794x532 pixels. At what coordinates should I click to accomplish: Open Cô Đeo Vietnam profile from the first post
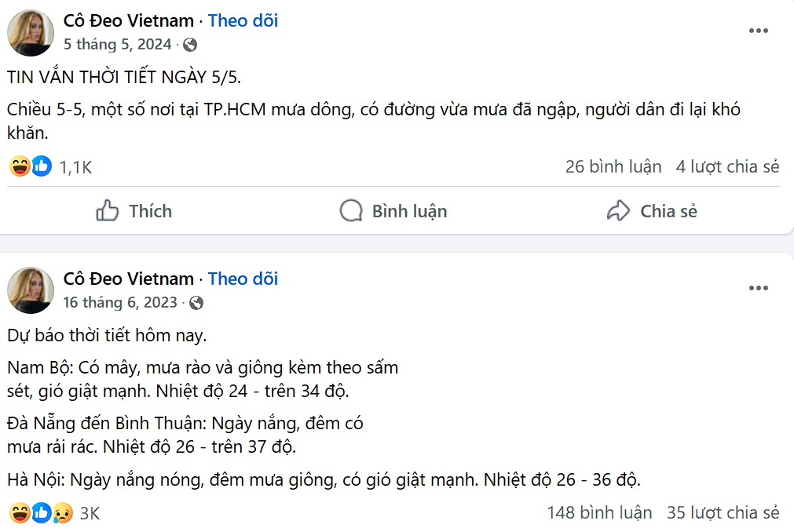pos(128,20)
